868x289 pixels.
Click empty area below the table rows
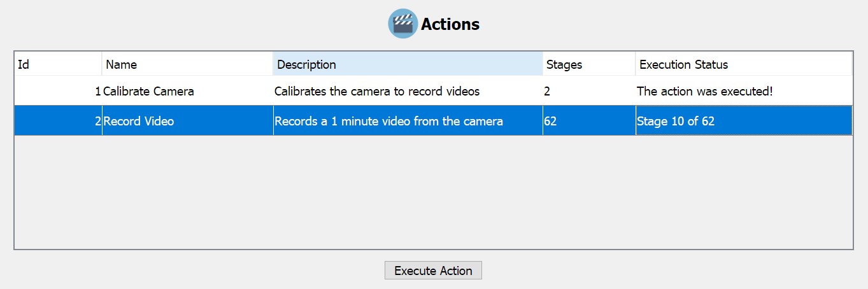(433, 191)
